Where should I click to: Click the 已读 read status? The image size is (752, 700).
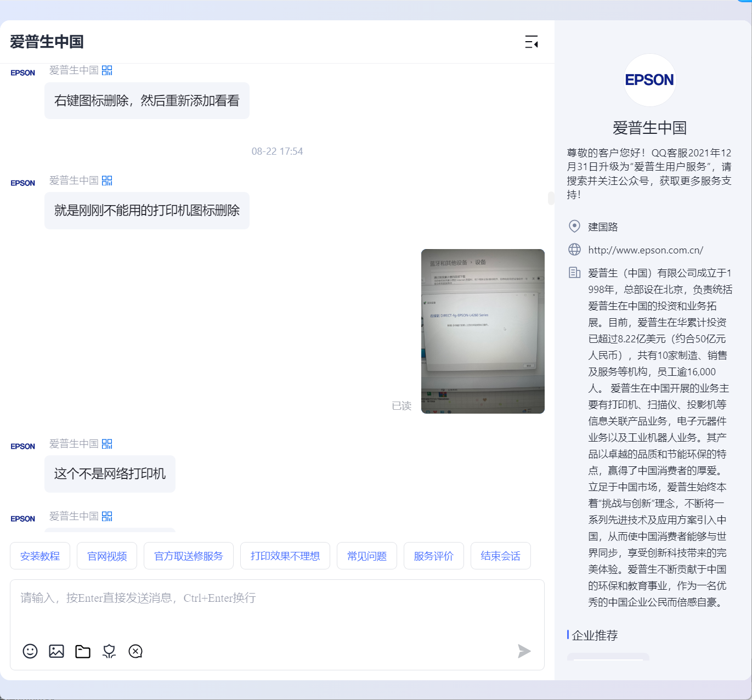coord(402,406)
